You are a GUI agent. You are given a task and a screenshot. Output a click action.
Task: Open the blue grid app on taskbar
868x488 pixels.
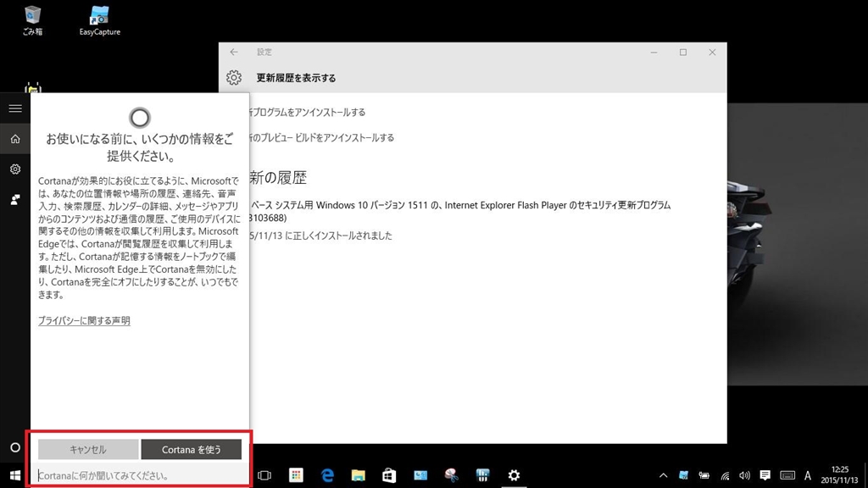point(482,475)
